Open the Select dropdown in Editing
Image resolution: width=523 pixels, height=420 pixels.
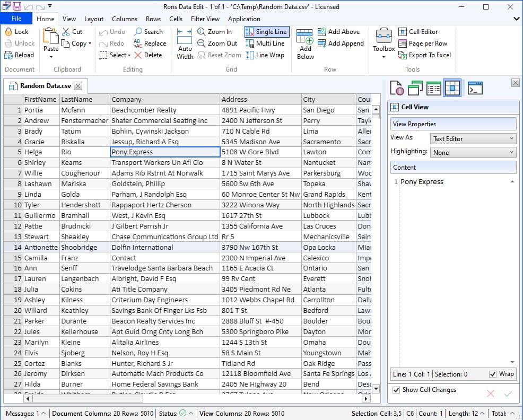tap(115, 55)
